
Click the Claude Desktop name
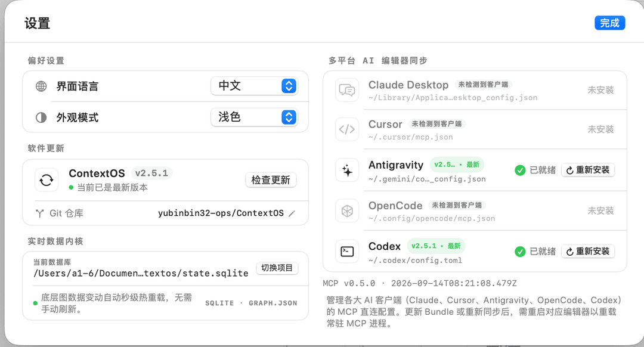click(x=408, y=85)
